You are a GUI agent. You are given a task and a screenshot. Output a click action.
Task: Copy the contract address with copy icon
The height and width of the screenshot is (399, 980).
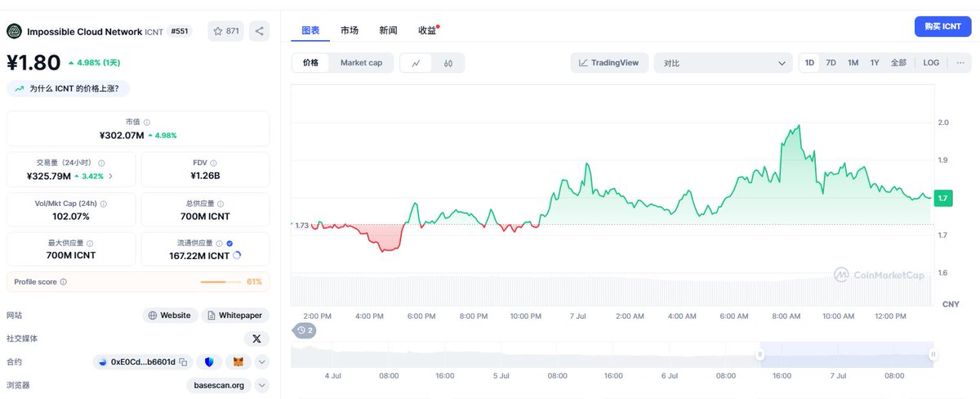184,361
